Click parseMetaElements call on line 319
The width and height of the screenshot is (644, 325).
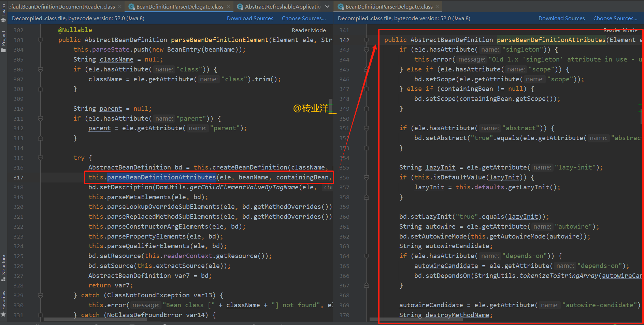[x=139, y=197]
